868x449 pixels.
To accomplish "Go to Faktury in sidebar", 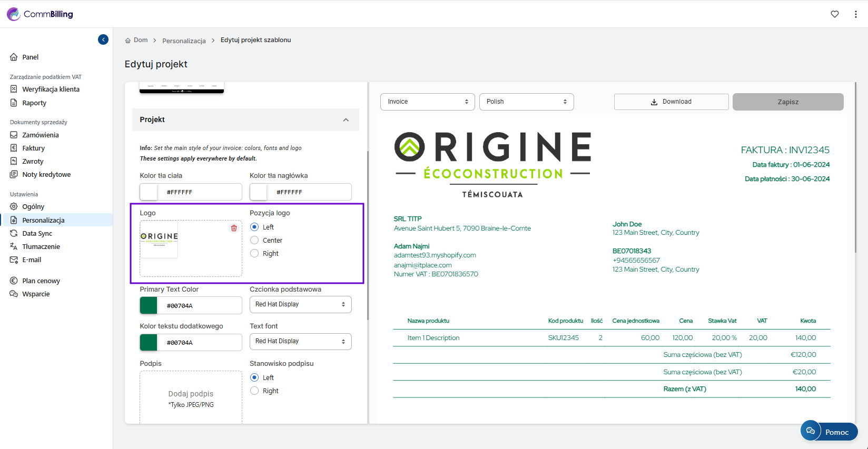I will pyautogui.click(x=33, y=148).
